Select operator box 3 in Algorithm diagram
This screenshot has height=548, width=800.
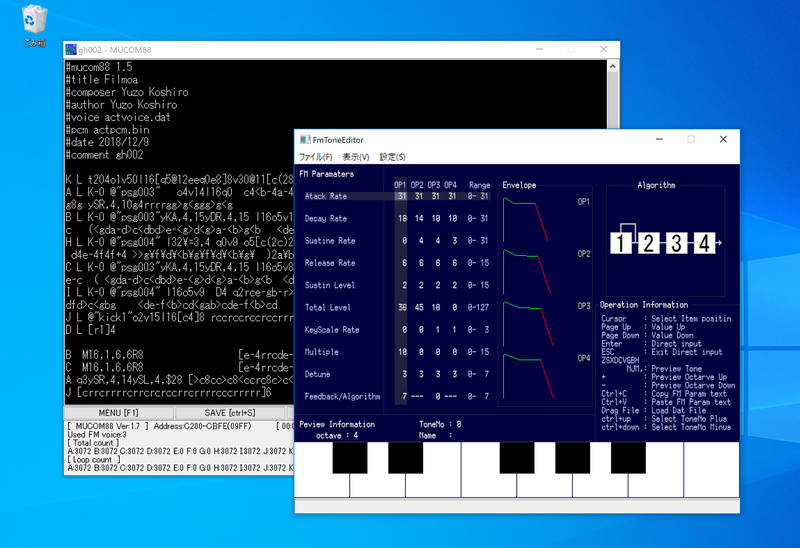click(677, 243)
